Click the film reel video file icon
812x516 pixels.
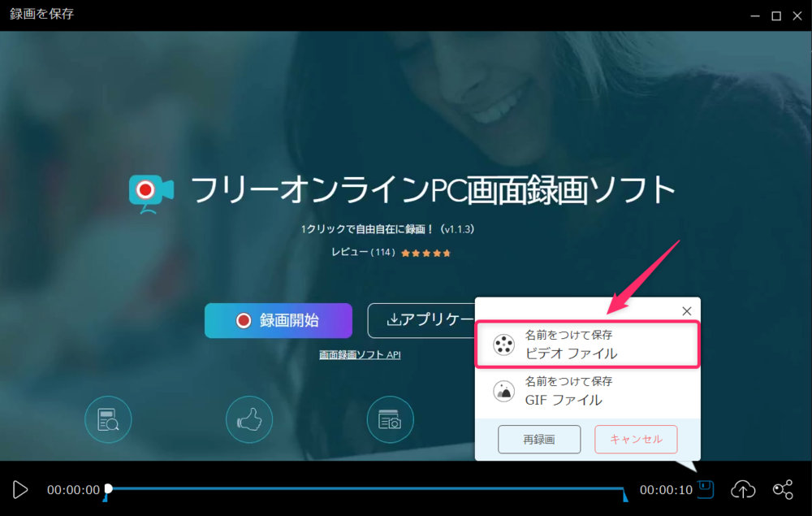tap(503, 345)
